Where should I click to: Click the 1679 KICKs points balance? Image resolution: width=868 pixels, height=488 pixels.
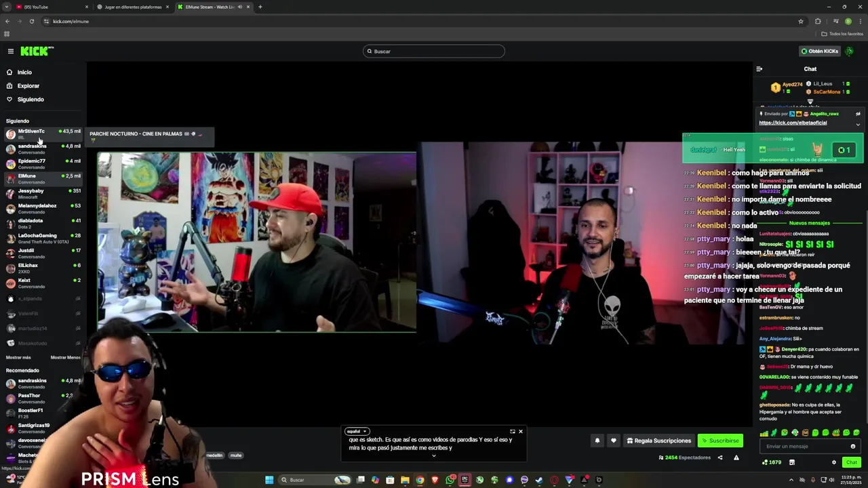click(x=772, y=462)
